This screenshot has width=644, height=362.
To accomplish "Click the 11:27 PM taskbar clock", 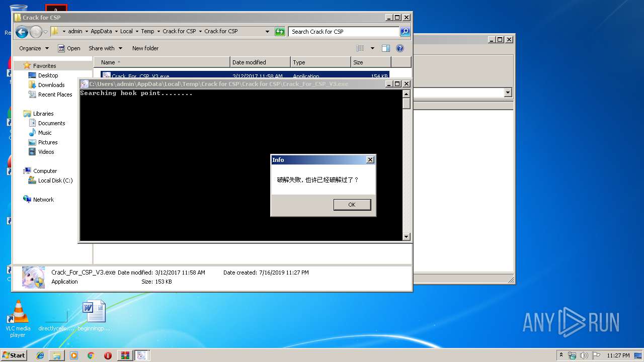I will point(618,355).
